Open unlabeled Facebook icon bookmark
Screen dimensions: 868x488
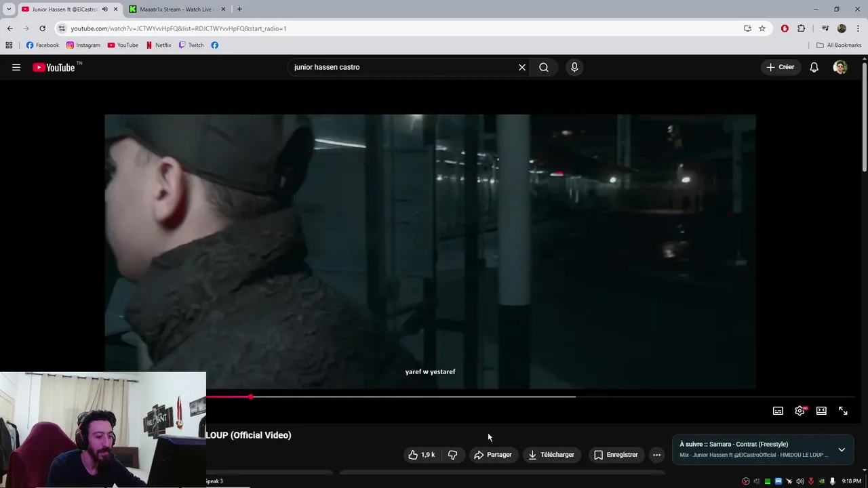tap(214, 45)
